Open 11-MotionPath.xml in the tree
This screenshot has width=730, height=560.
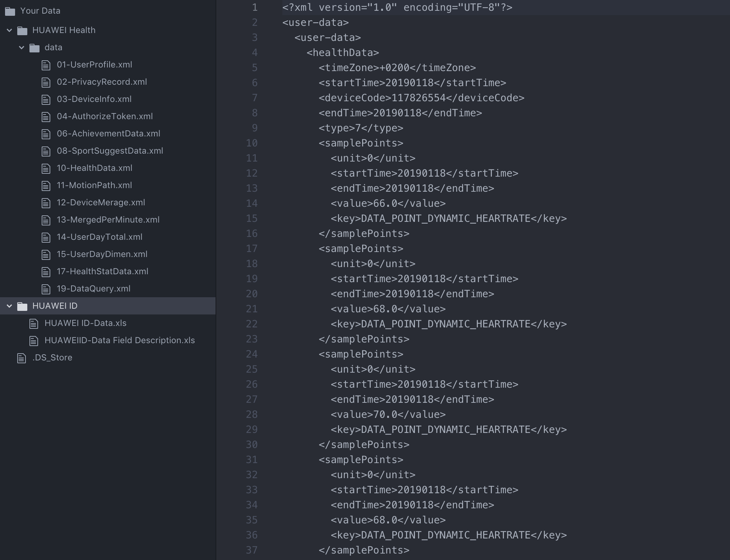[x=94, y=185]
